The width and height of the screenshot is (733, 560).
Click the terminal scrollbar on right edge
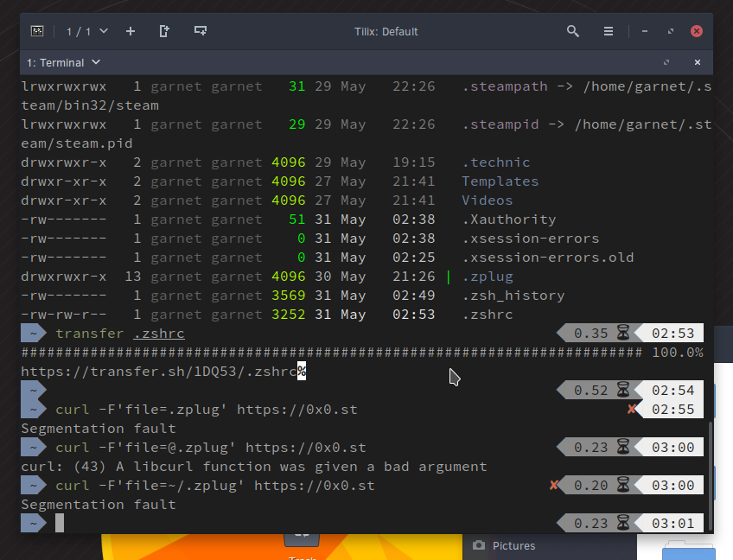(711, 474)
